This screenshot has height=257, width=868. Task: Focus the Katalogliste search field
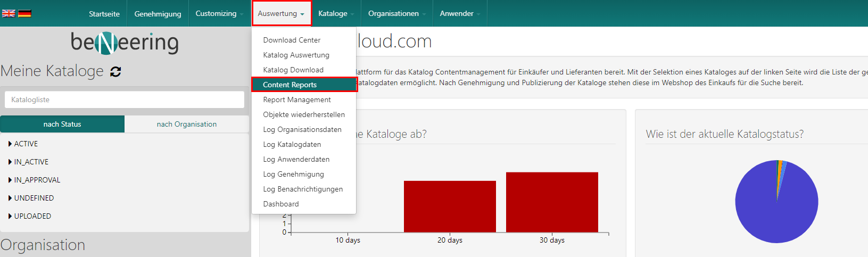tap(125, 100)
